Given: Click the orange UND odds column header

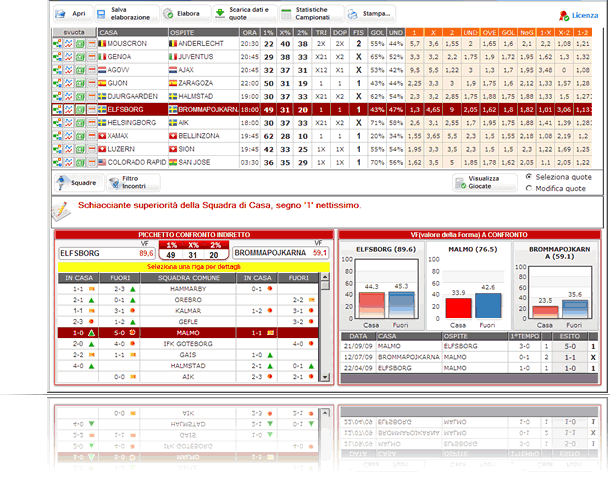Looking at the screenshot, I should point(470,32).
